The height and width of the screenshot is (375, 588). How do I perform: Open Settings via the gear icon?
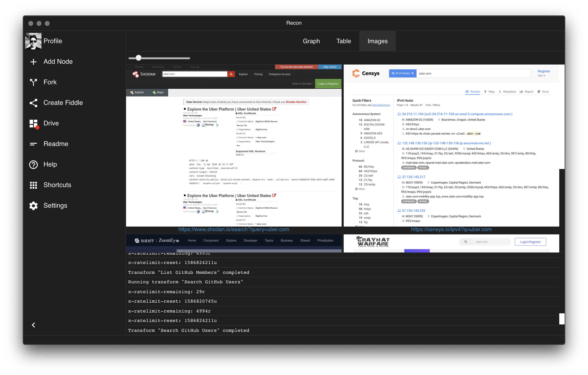(x=33, y=206)
